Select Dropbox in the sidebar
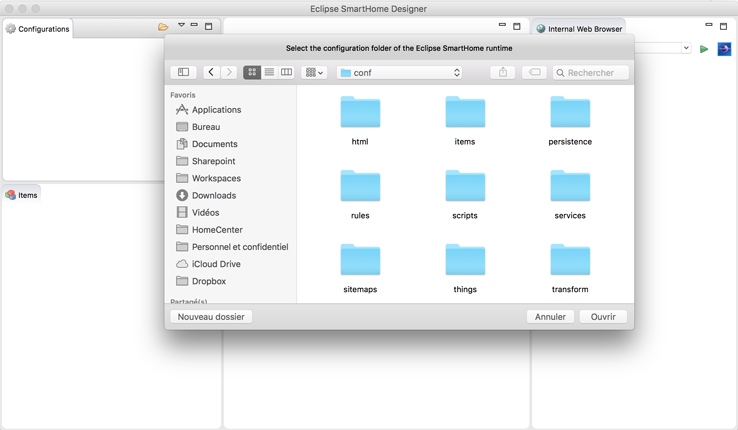 [x=201, y=281]
